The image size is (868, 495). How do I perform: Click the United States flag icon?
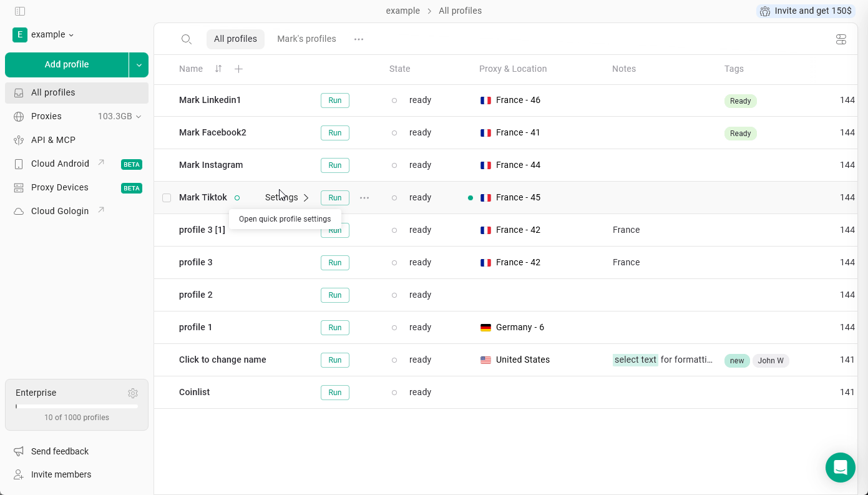[485, 360]
